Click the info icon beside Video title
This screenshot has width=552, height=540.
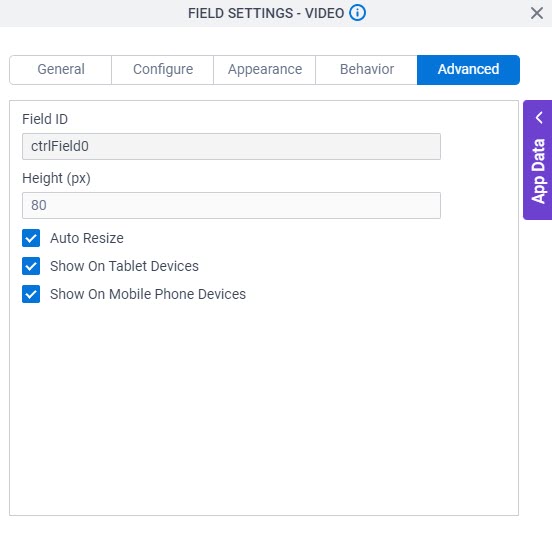point(357,13)
